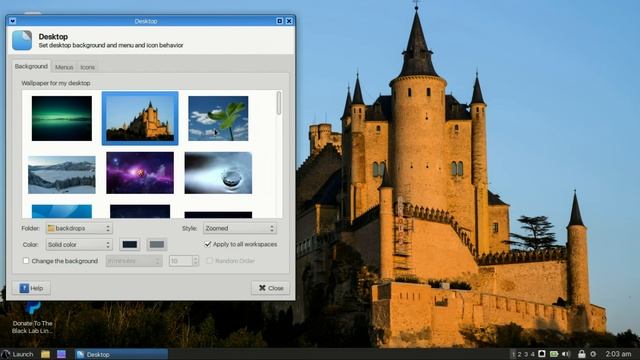
Task: Click the Desktop settings header icon
Action: 22,40
